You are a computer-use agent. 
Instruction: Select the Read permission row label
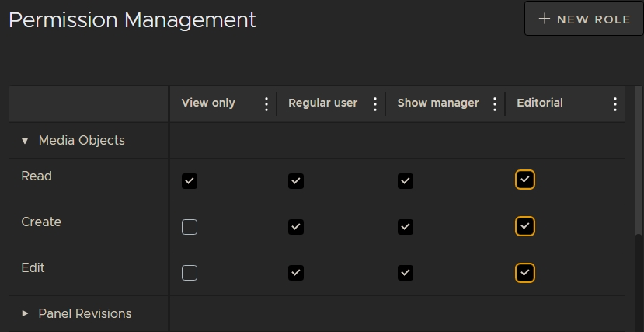point(37,176)
